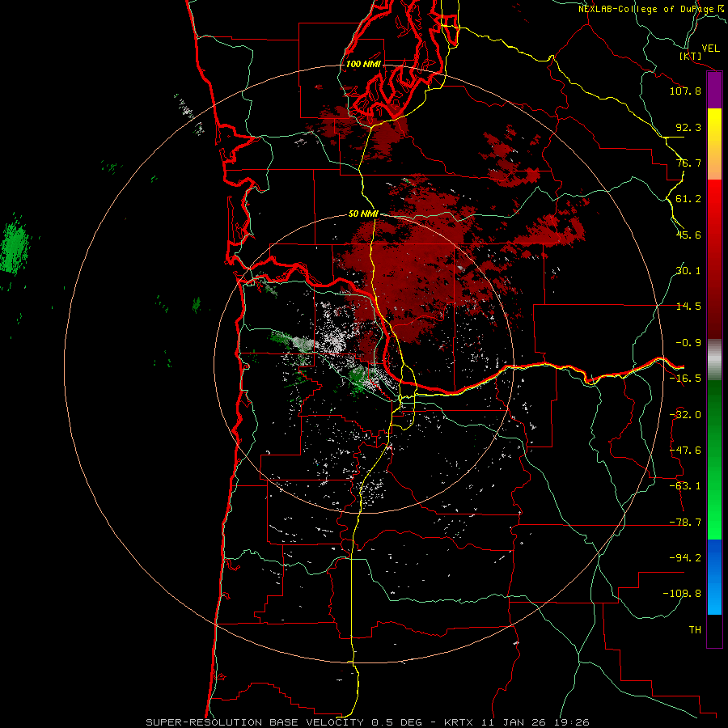The width and height of the screenshot is (728, 728).
Task: Click the 100 NMI range ring label
Action: tap(363, 64)
